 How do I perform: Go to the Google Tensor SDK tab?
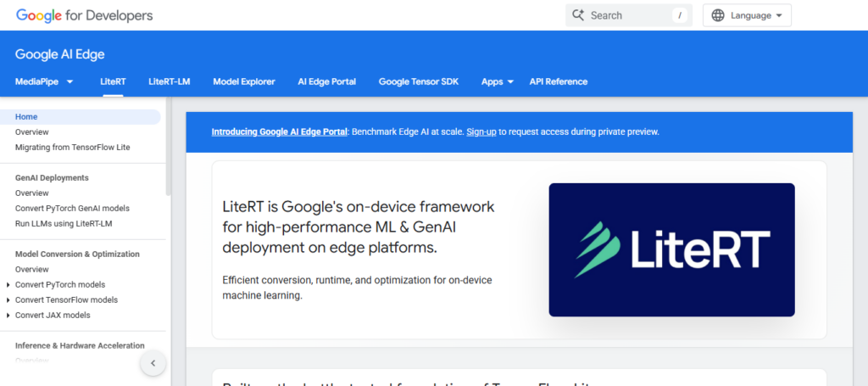coord(419,81)
